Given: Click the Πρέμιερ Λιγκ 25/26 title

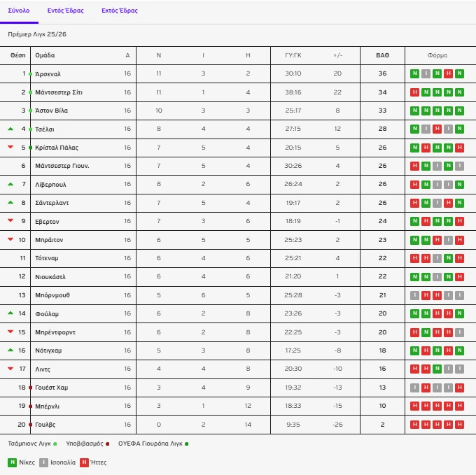Looking at the screenshot, I should (37, 34).
